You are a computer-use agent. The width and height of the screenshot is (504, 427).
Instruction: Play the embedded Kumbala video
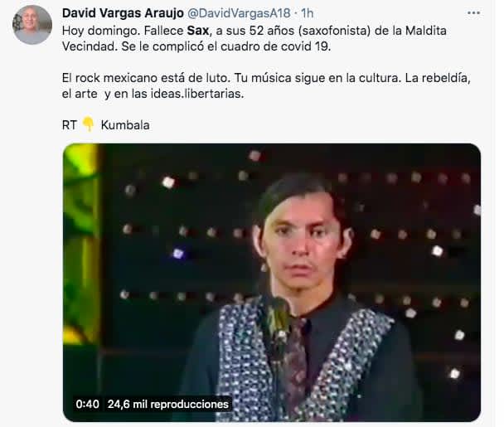point(272,282)
